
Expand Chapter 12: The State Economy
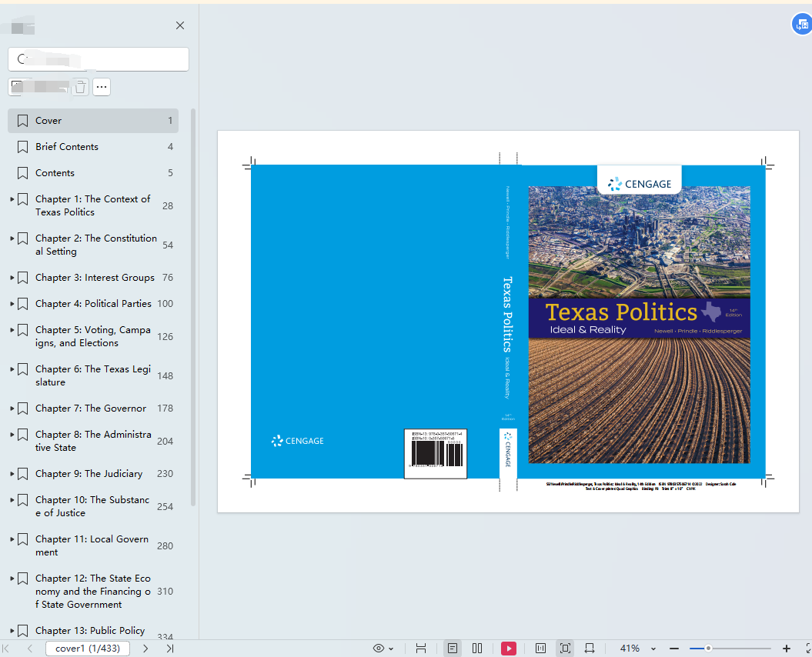pyautogui.click(x=12, y=579)
